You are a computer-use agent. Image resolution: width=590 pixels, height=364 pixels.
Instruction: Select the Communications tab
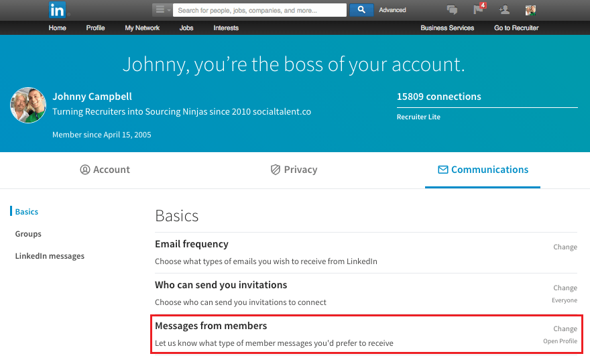(x=483, y=170)
